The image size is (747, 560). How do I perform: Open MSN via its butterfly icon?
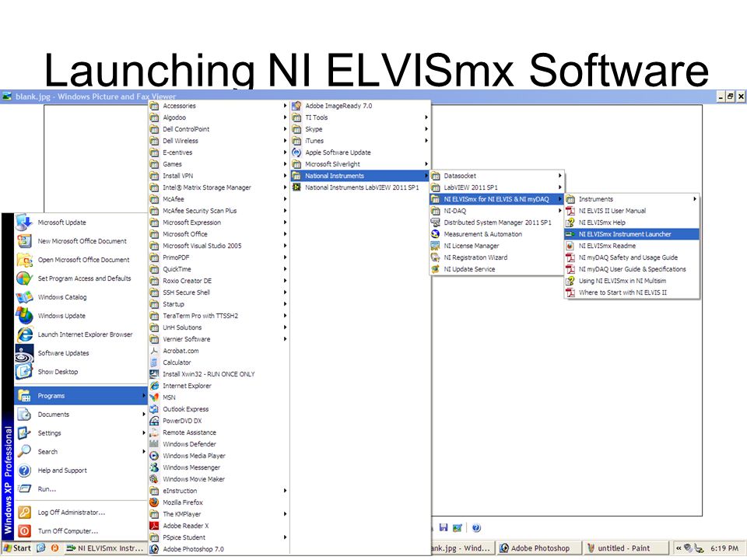[x=154, y=397]
